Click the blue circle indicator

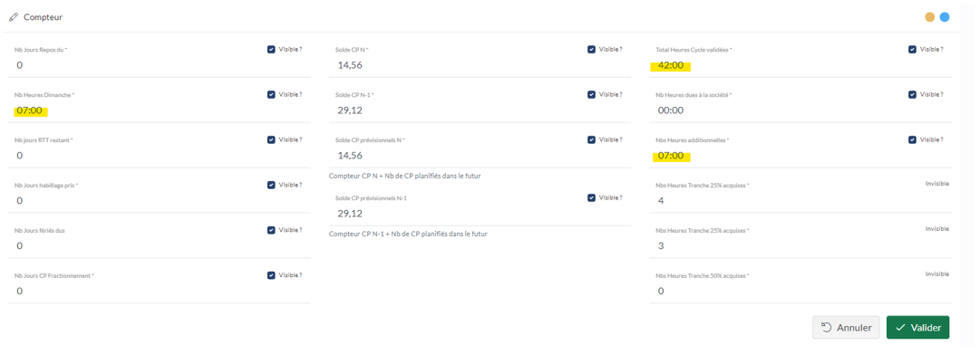pyautogui.click(x=945, y=17)
